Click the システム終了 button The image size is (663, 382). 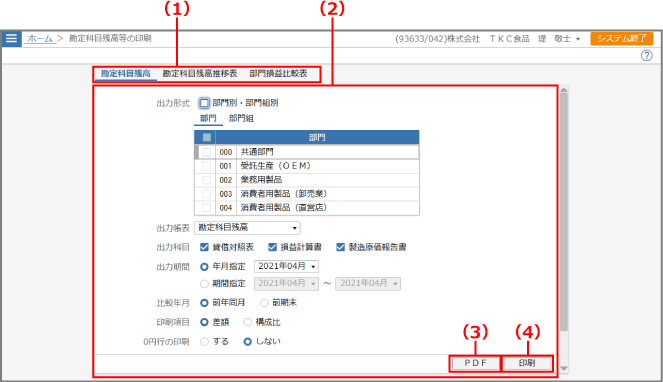[622, 38]
